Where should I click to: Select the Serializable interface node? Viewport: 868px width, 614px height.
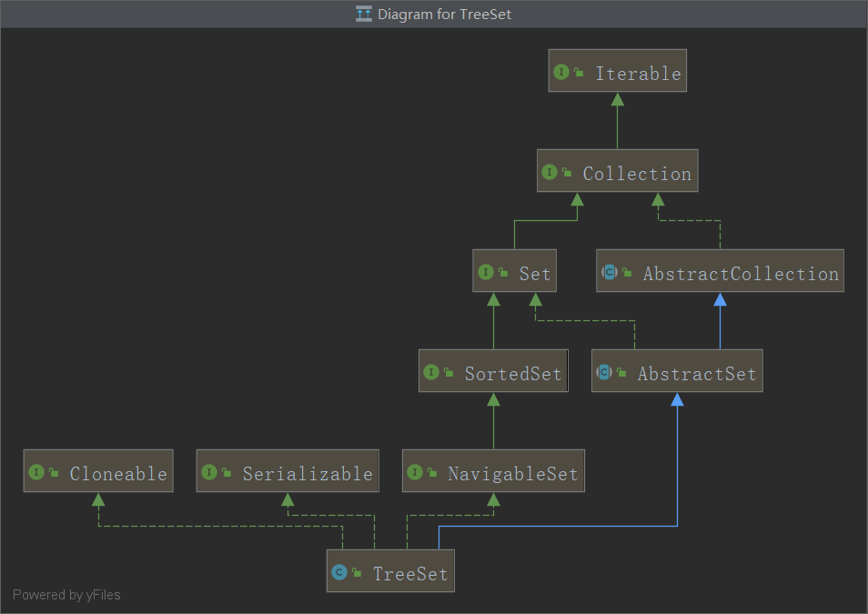(x=307, y=474)
